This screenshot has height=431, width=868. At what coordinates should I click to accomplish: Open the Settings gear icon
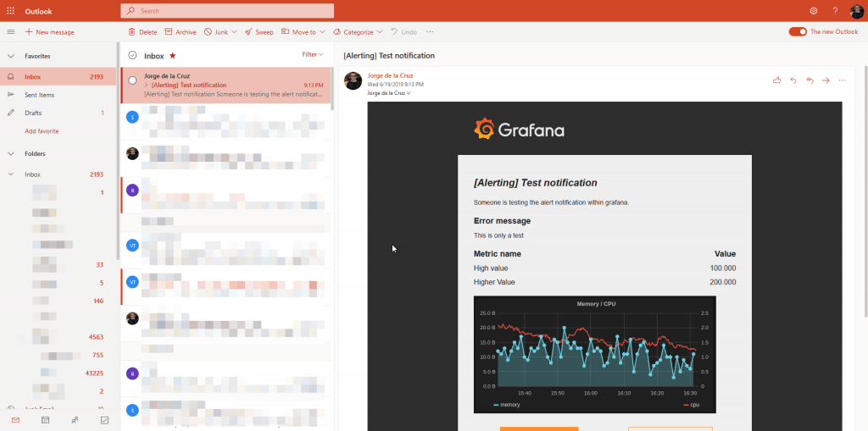pyautogui.click(x=813, y=10)
